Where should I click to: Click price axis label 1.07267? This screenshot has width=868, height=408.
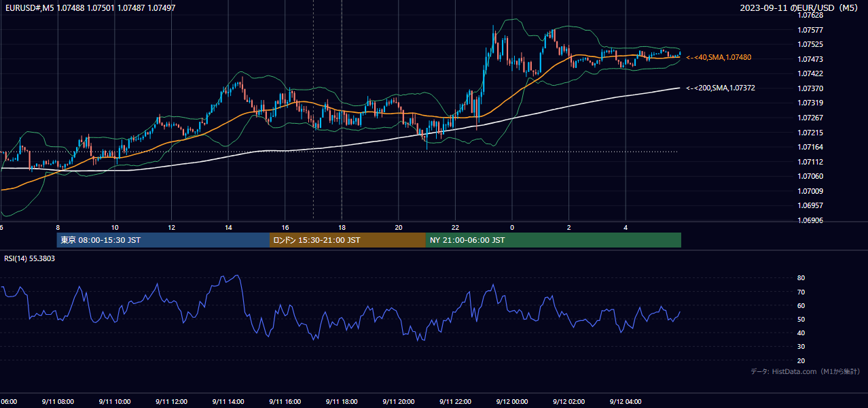(810, 118)
